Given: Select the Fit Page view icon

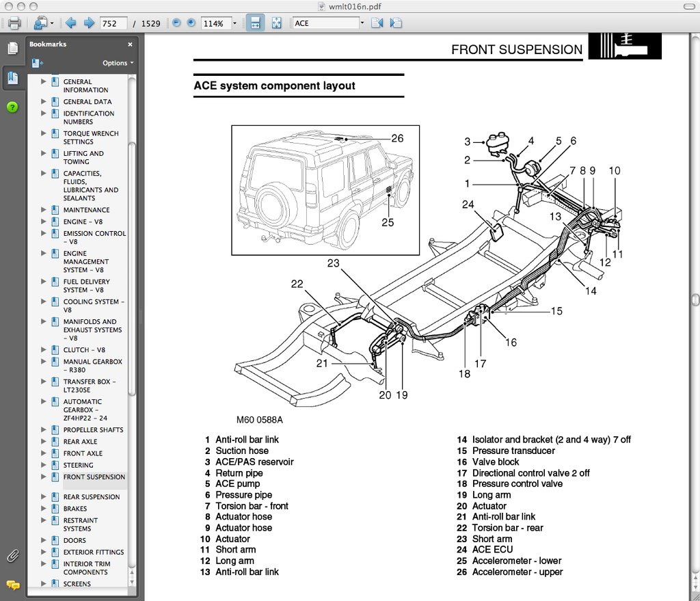Looking at the screenshot, I should click(x=276, y=23).
